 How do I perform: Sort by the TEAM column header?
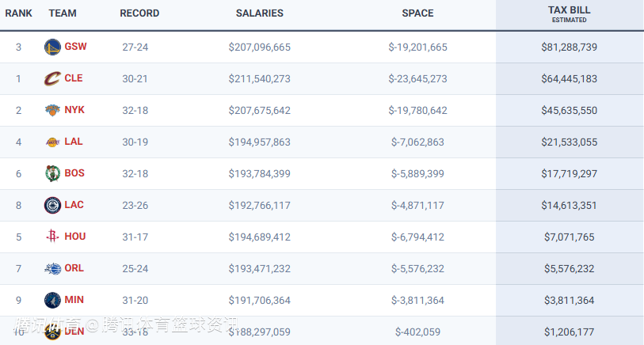(63, 13)
